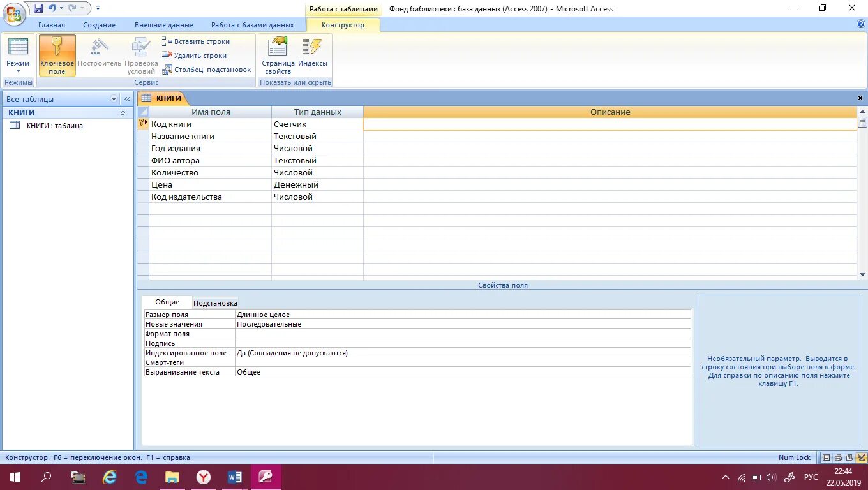Open the round Office button menu
The width and height of the screenshot is (868, 490).
click(x=14, y=13)
